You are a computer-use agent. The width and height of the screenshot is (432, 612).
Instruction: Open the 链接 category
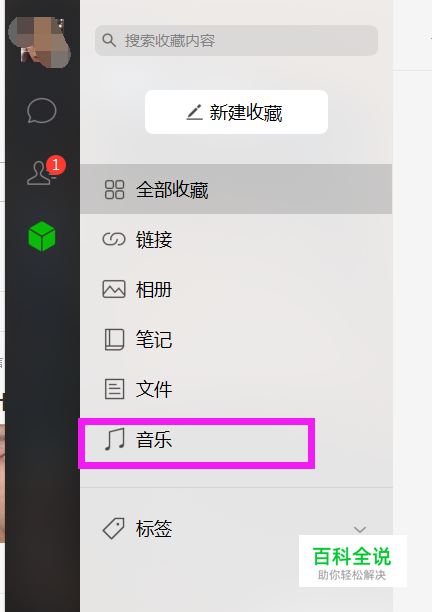pyautogui.click(x=236, y=239)
